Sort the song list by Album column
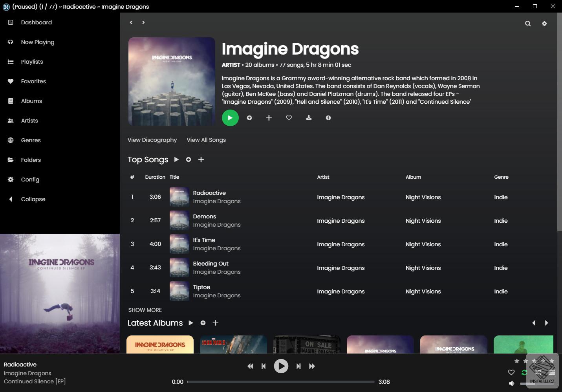562x392 pixels. point(413,177)
